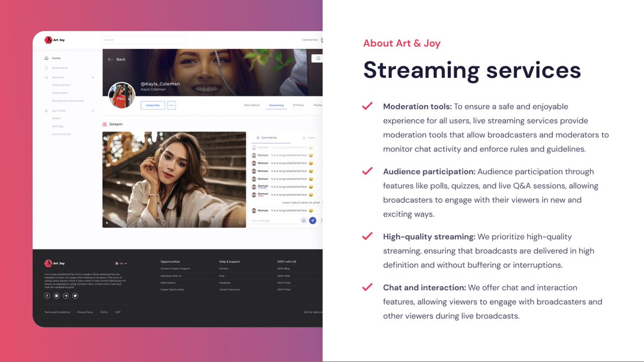The height and width of the screenshot is (362, 644).
Task: Click the Webmasters footer link
Action: [x=168, y=283]
